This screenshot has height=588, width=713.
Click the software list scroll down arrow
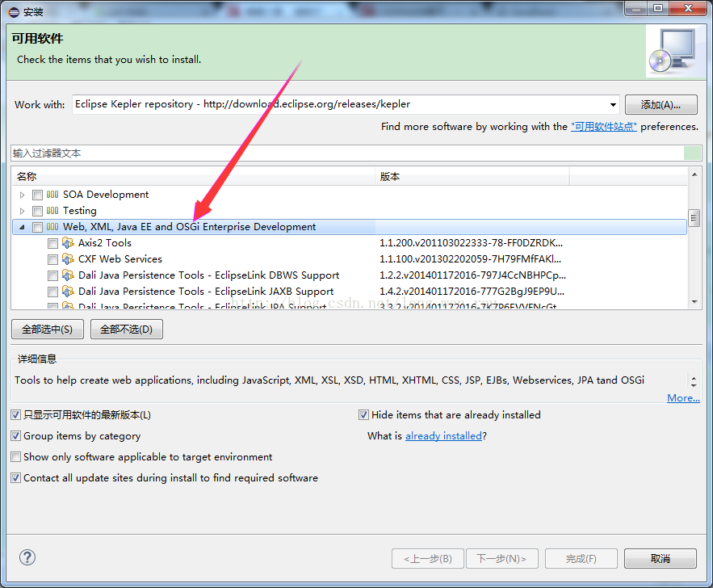coord(694,302)
